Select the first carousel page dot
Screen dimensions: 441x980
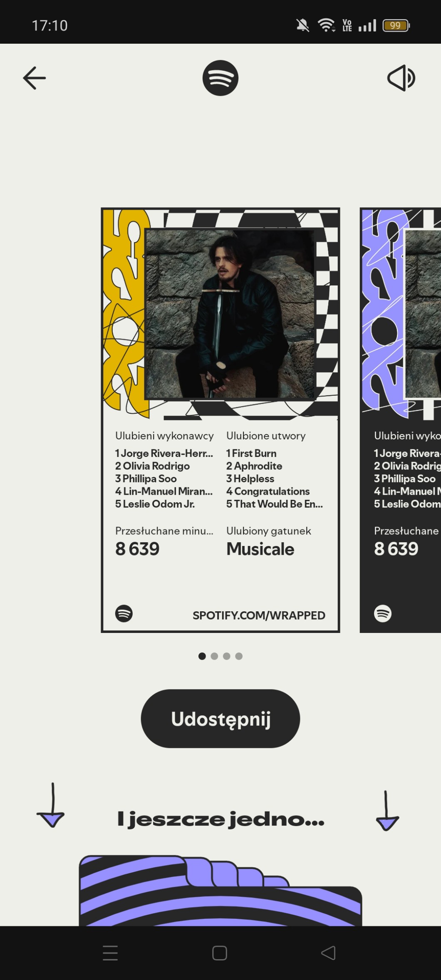point(202,656)
